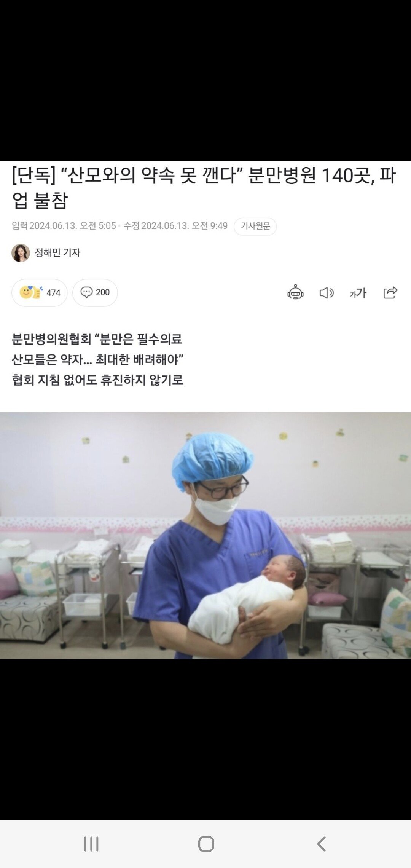The width and height of the screenshot is (411, 868).
Task: Tap the speaker icon to listen to article
Action: (x=327, y=293)
